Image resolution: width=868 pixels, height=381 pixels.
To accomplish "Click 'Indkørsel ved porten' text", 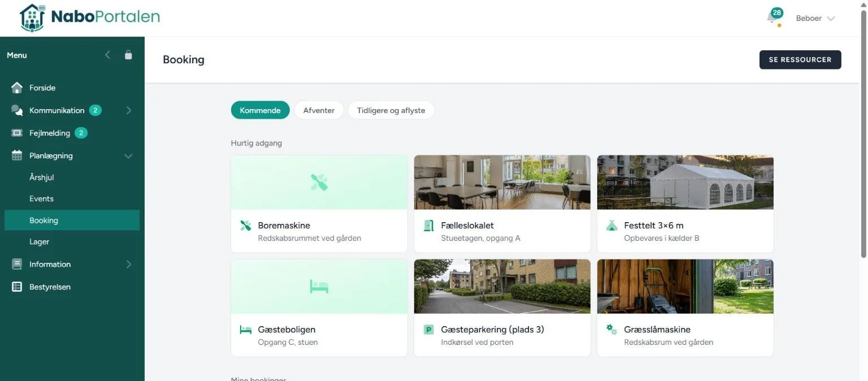I will click(477, 342).
